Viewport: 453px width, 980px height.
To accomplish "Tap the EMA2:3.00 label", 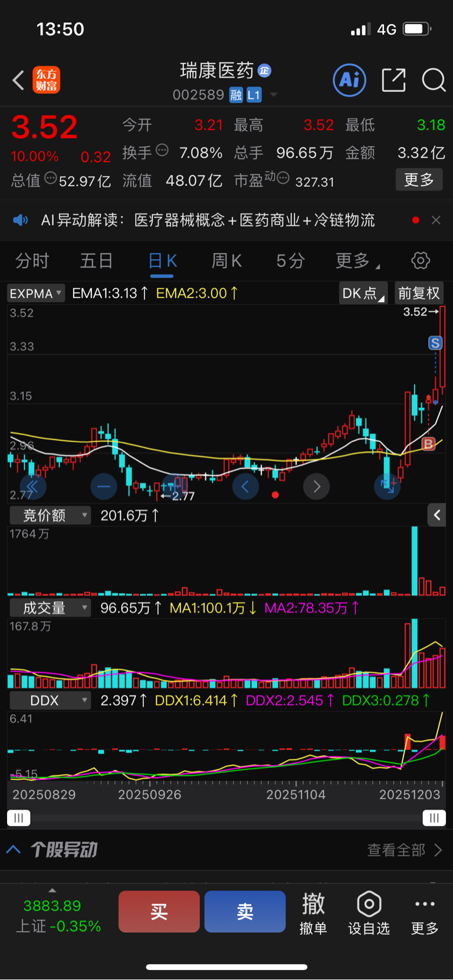I will point(197,293).
